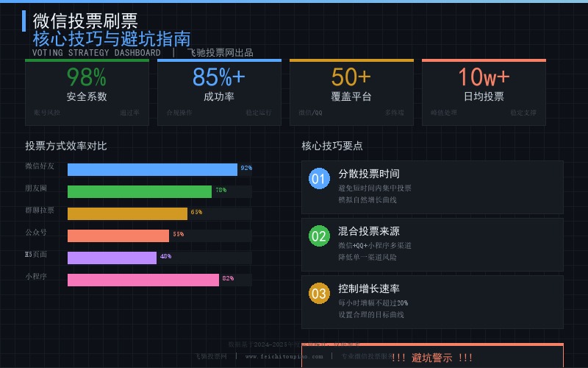Click the 微信好友 bar label
The height and width of the screenshot is (368, 588).
coord(40,166)
